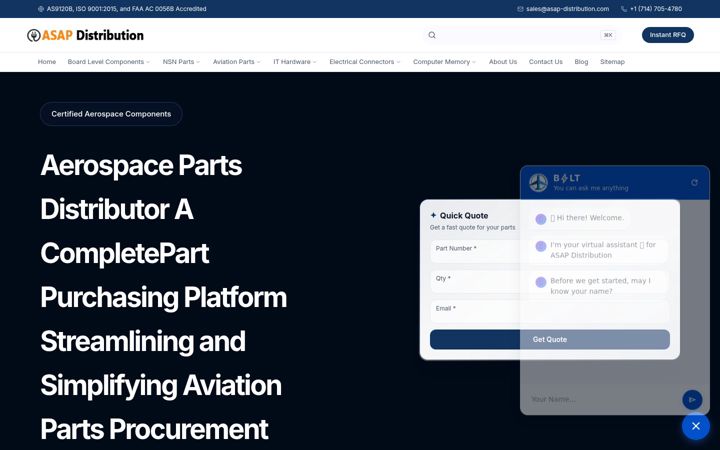Click 'may I know your name?' message

tap(600, 286)
